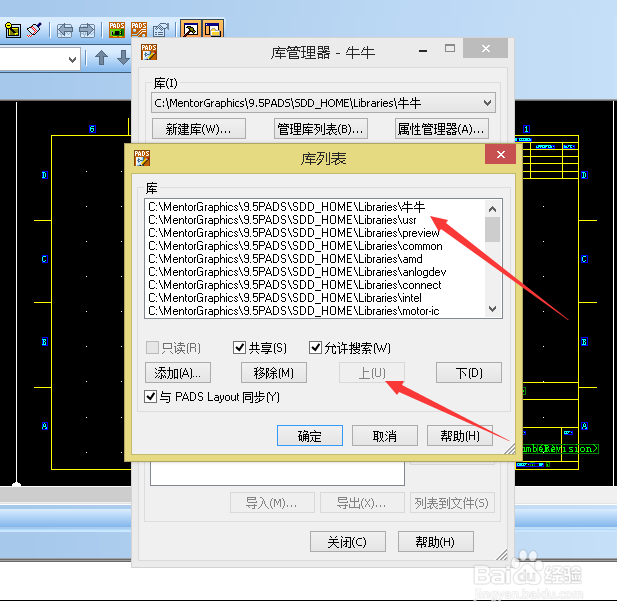Click the 移除(M) button
Screen dimensions: 617x616
click(274, 372)
